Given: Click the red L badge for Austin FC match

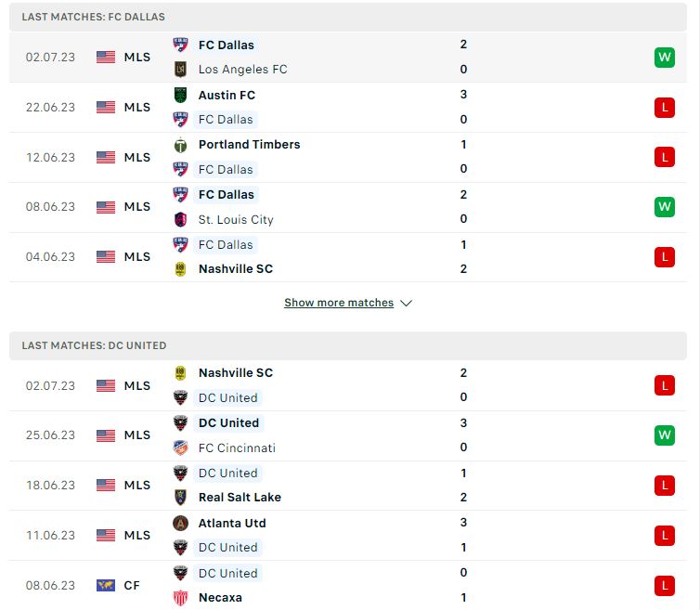Looking at the screenshot, I should click(665, 108).
